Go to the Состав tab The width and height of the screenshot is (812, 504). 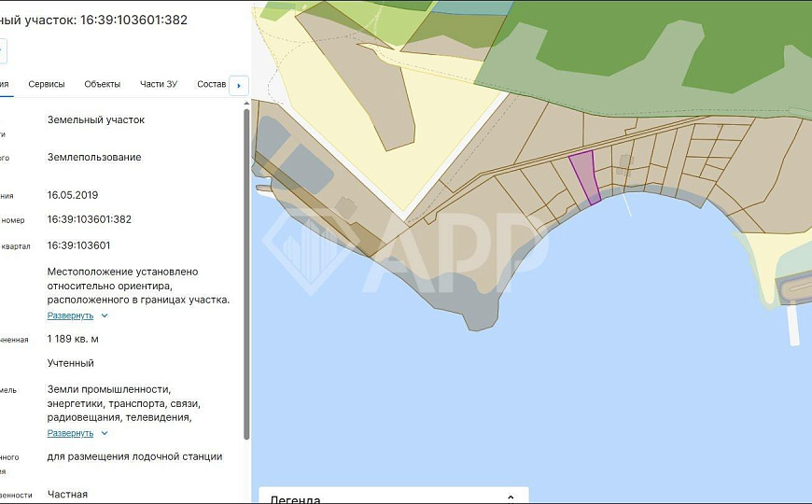(x=212, y=84)
